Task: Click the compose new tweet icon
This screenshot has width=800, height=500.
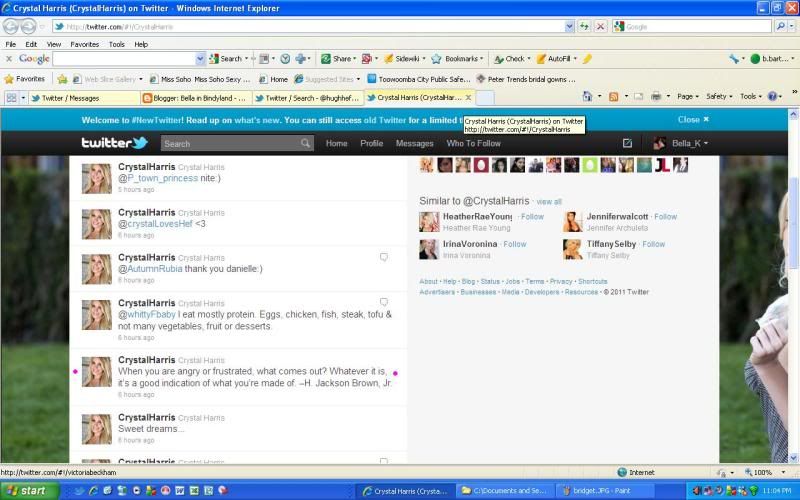Action: point(627,143)
